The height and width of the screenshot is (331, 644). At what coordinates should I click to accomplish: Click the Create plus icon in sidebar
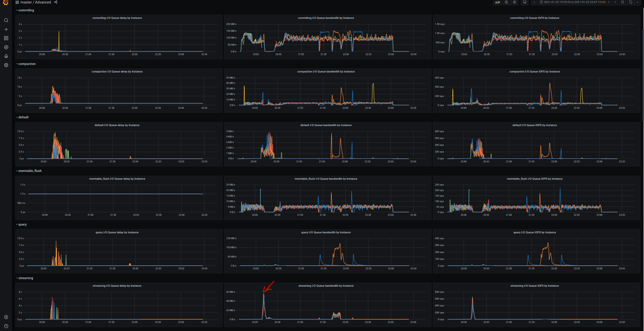pos(6,29)
